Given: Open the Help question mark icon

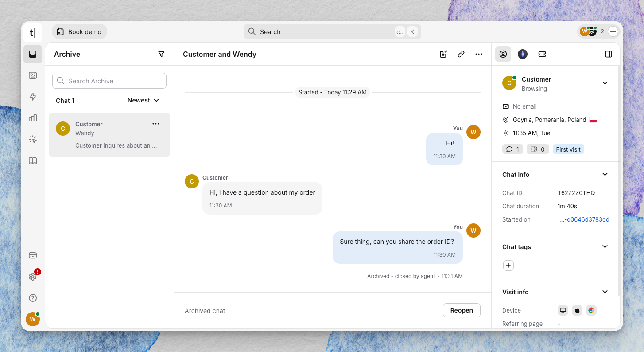Looking at the screenshot, I should point(33,298).
